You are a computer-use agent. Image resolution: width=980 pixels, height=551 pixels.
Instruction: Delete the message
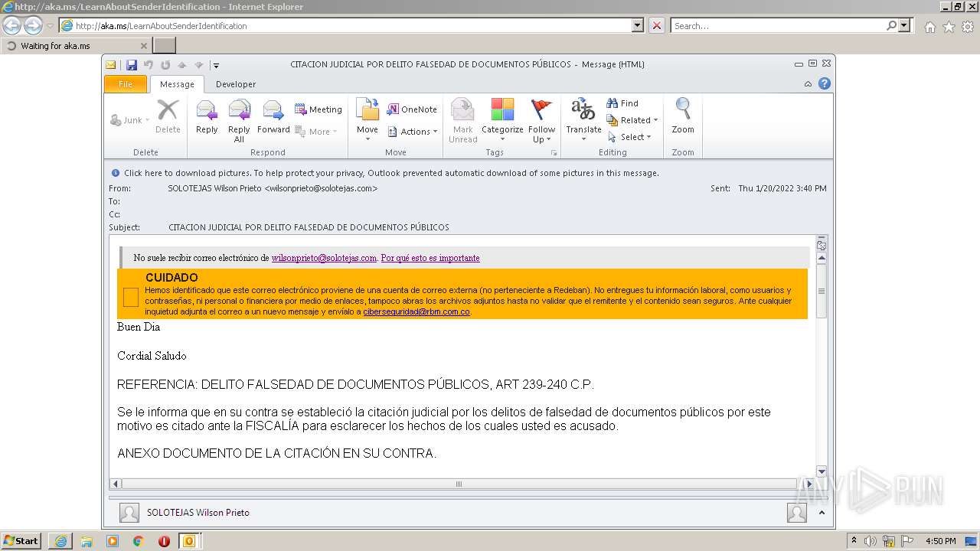click(168, 118)
